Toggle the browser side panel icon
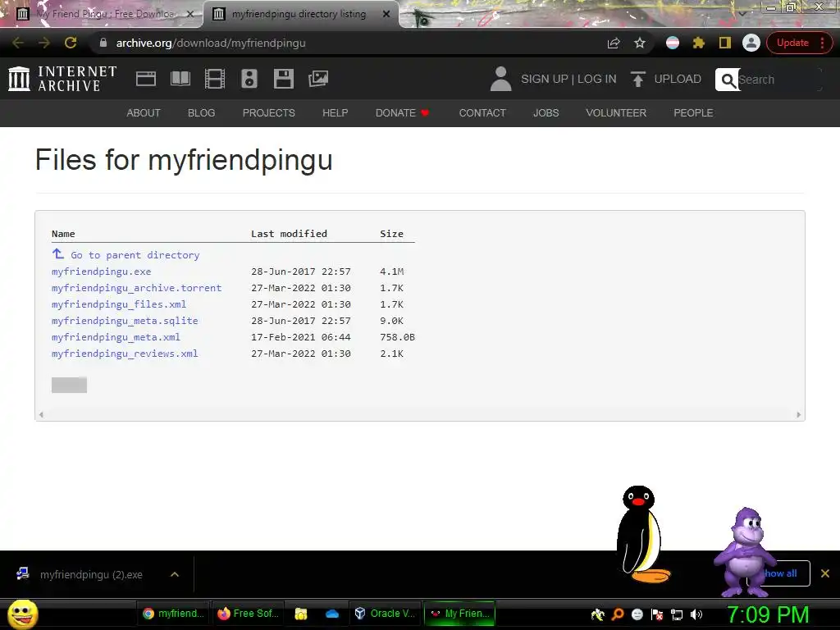 (x=725, y=43)
